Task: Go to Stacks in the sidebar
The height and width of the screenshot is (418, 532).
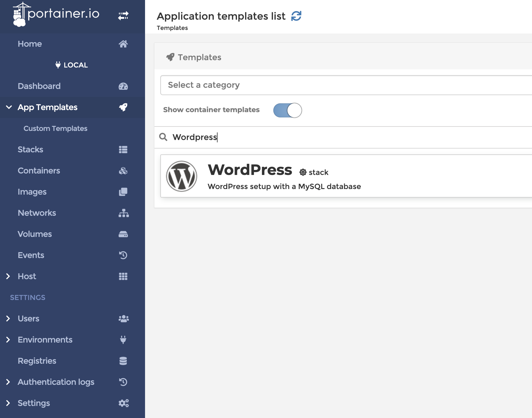Action: coord(31,150)
